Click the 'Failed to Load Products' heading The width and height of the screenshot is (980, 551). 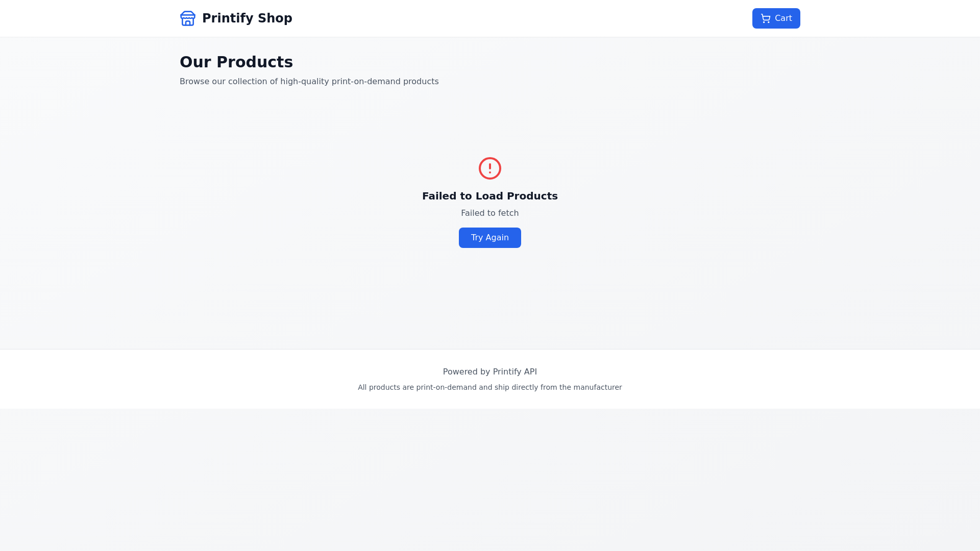click(490, 196)
